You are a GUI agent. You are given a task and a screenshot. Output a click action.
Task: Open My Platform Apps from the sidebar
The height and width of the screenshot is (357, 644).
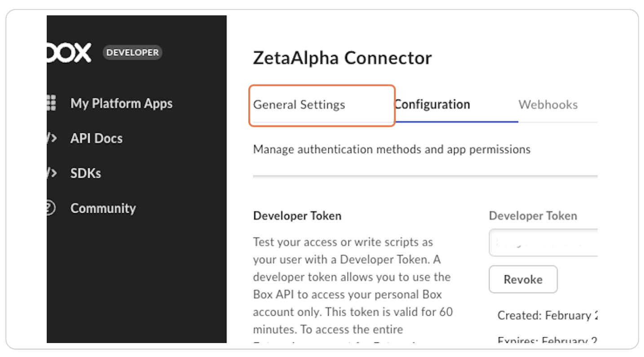121,103
